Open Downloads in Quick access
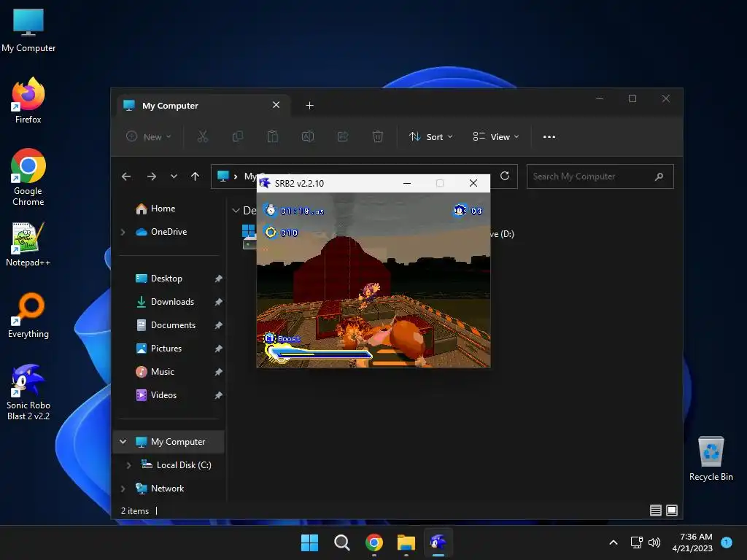Image resolution: width=747 pixels, height=560 pixels. tap(171, 302)
